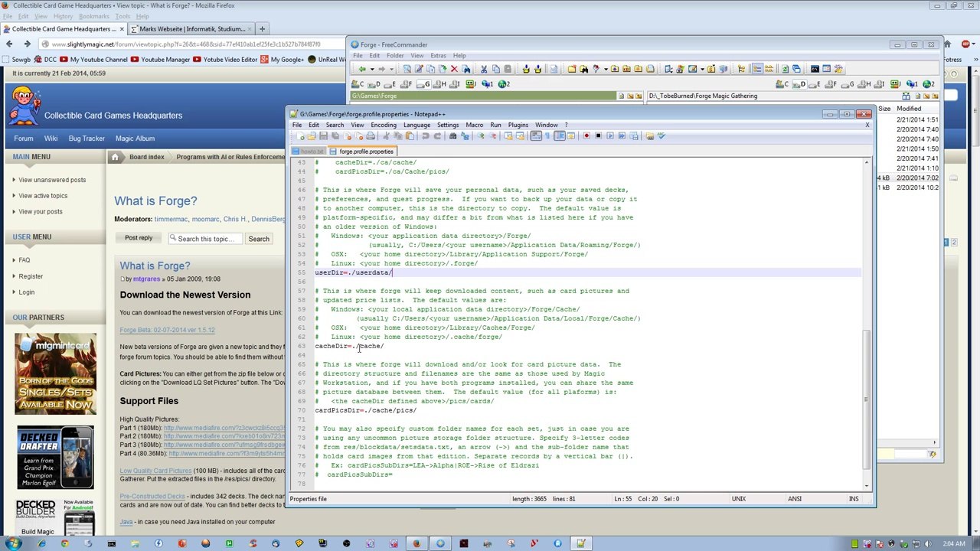This screenshot has height=551, width=980.
Task: Open the My Youtube Channel bookmark
Action: 93,60
